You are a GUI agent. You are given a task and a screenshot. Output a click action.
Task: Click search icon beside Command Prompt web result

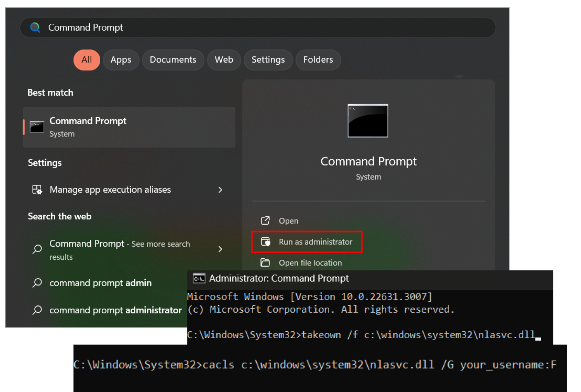(37, 249)
